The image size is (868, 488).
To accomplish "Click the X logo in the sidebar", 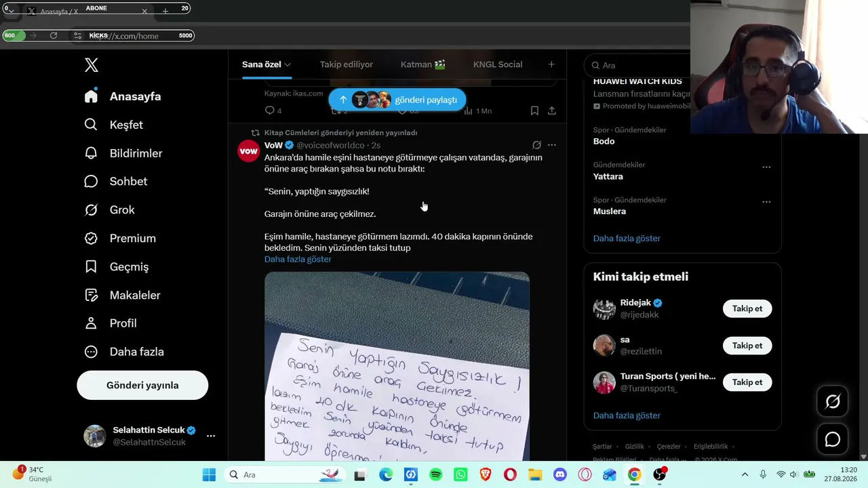I will click(92, 65).
